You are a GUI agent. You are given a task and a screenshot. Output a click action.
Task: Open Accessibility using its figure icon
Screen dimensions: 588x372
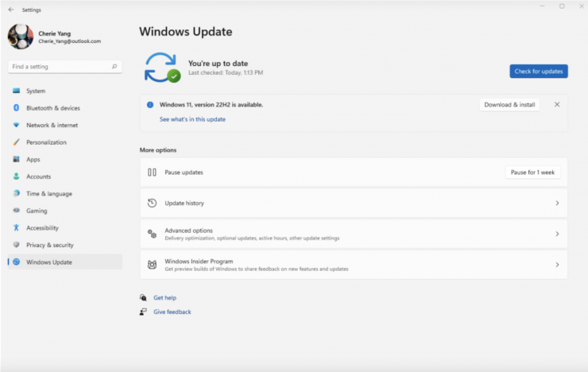pos(16,228)
